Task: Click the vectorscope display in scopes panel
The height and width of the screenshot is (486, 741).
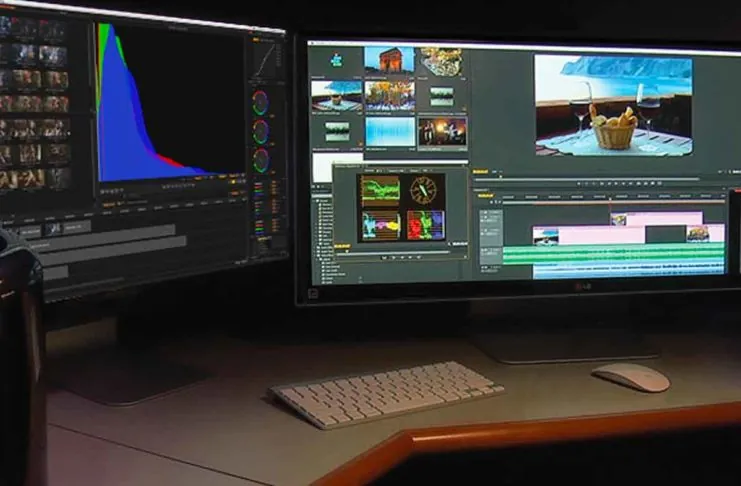Action: (423, 190)
